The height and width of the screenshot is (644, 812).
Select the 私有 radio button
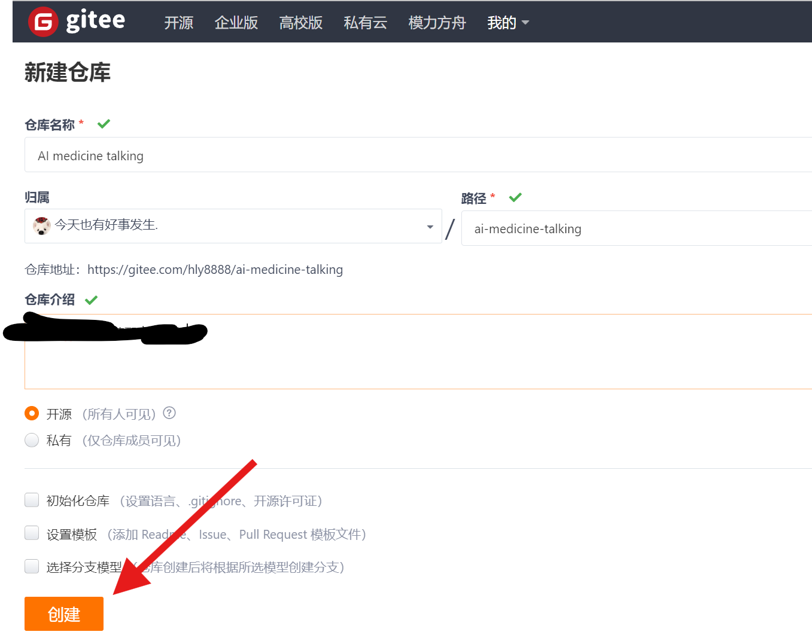[x=31, y=439]
